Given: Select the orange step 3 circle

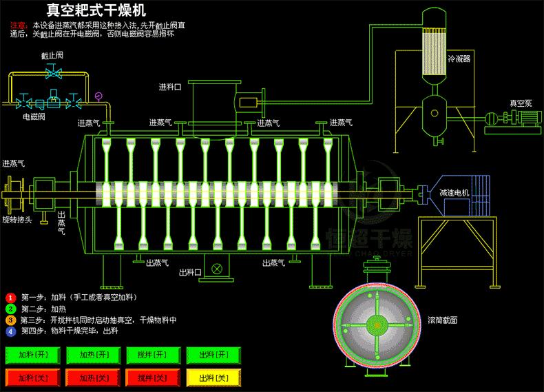Looking at the screenshot, I should (x=11, y=320).
